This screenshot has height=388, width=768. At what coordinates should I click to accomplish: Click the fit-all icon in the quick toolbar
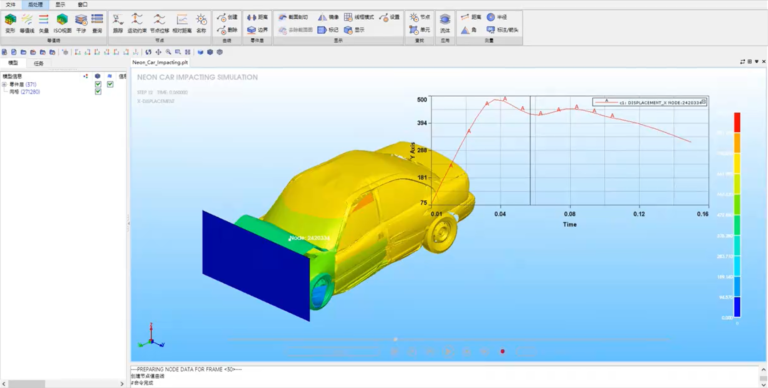188,52
